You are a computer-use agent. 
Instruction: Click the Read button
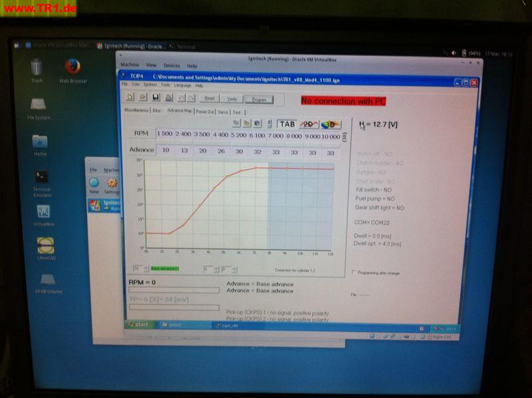tap(209, 99)
